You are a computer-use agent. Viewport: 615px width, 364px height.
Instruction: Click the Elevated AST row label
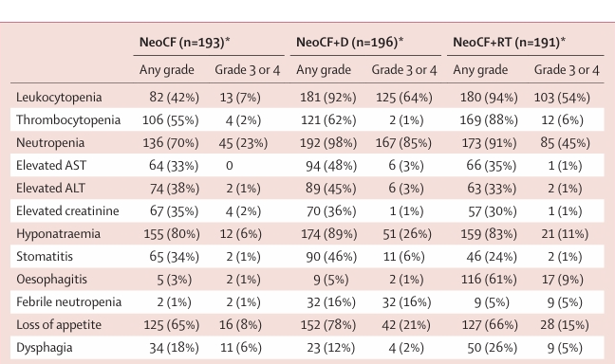[x=51, y=165]
